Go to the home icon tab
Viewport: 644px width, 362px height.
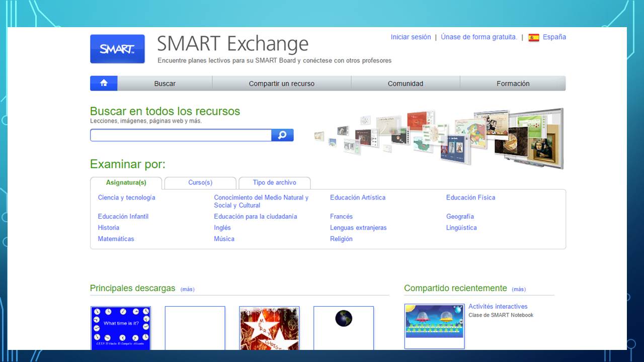pyautogui.click(x=104, y=83)
